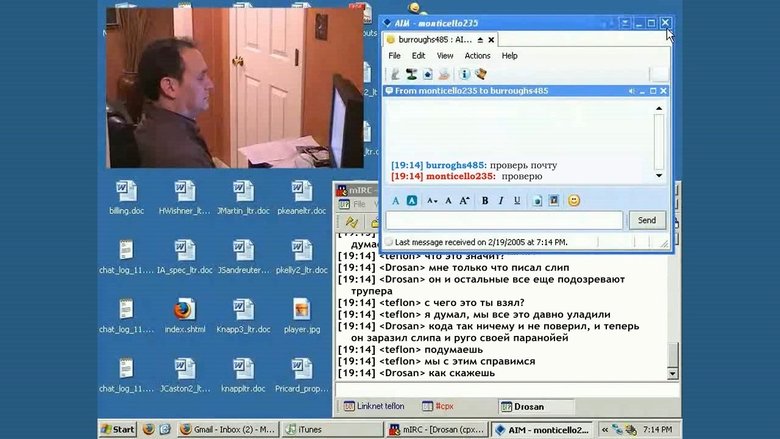Open the View menu in AIM
This screenshot has width=780, height=439.
[x=445, y=56]
